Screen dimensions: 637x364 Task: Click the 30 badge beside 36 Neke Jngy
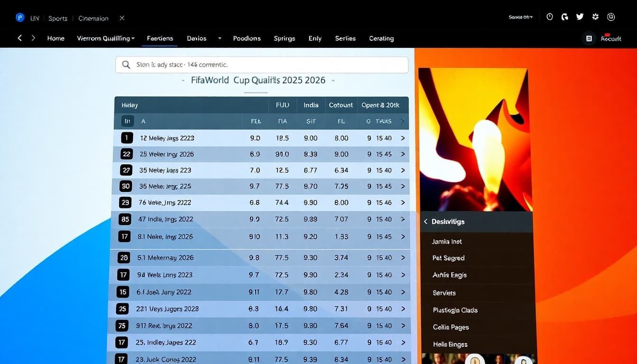126,186
